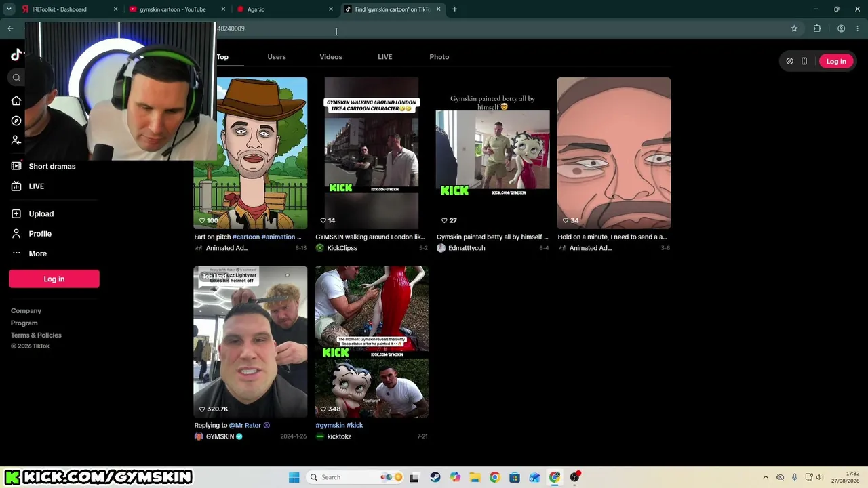868x488 pixels.
Task: Open the Company footer link
Action: pos(26,311)
